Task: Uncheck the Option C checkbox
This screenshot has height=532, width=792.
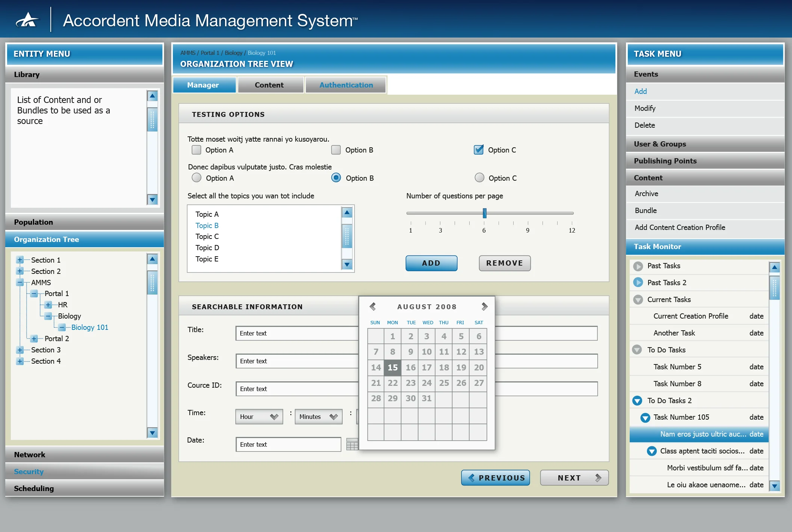Action: 479,150
